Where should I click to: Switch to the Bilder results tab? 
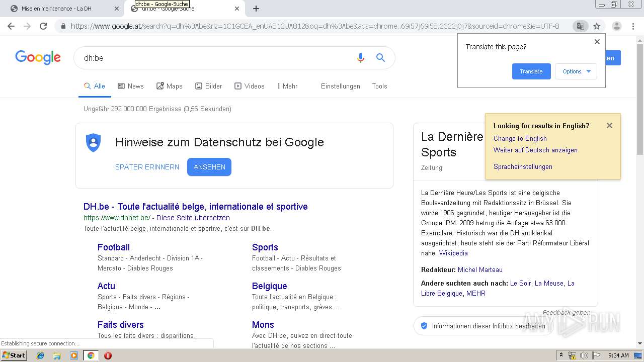pyautogui.click(x=209, y=86)
